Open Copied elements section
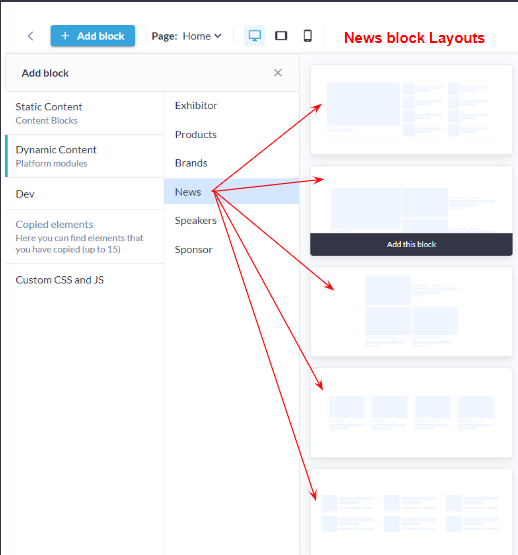Image resolution: width=518 pixels, height=555 pixels. [x=84, y=236]
